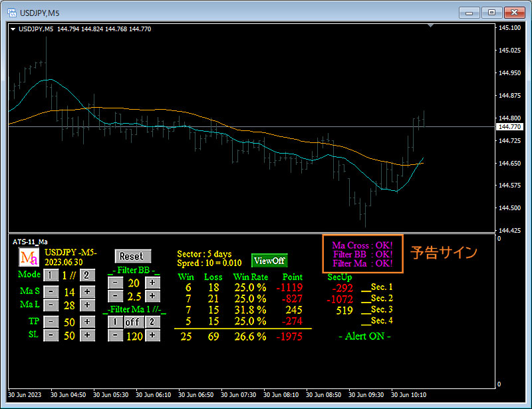Viewport: 532px width, 409px height.
Task: Click the Ma Cross : OK! status text
Action: [362, 245]
